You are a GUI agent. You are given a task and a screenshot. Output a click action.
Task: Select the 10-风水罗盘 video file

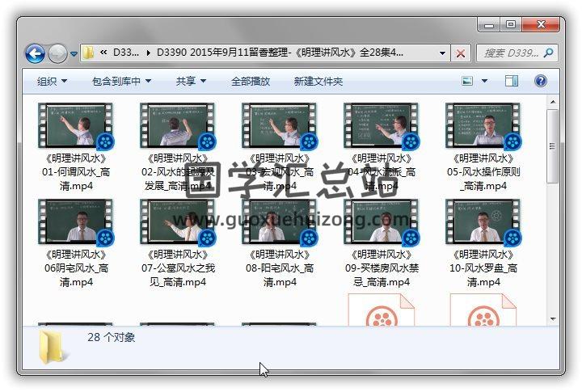483,222
